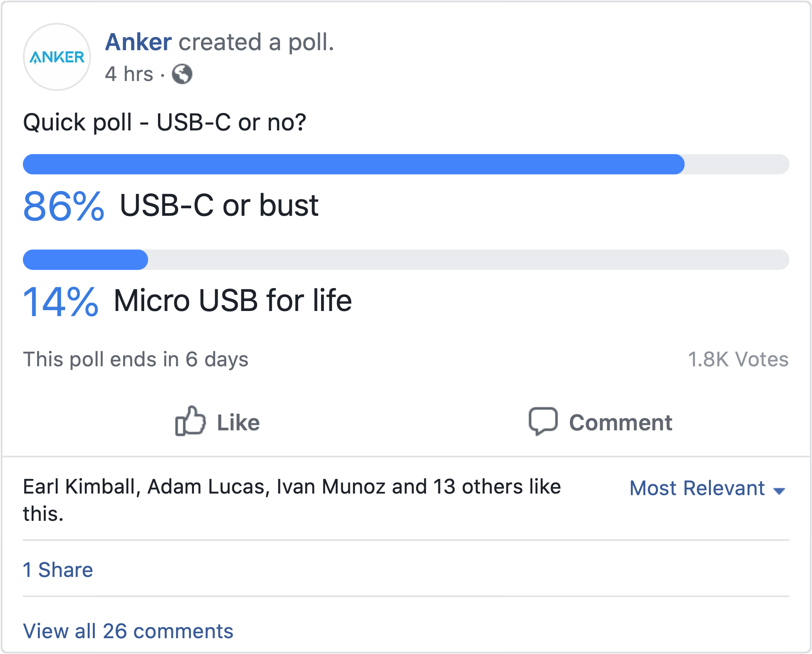The height and width of the screenshot is (654, 812).
Task: Click the 86% percentage label
Action: point(64,206)
